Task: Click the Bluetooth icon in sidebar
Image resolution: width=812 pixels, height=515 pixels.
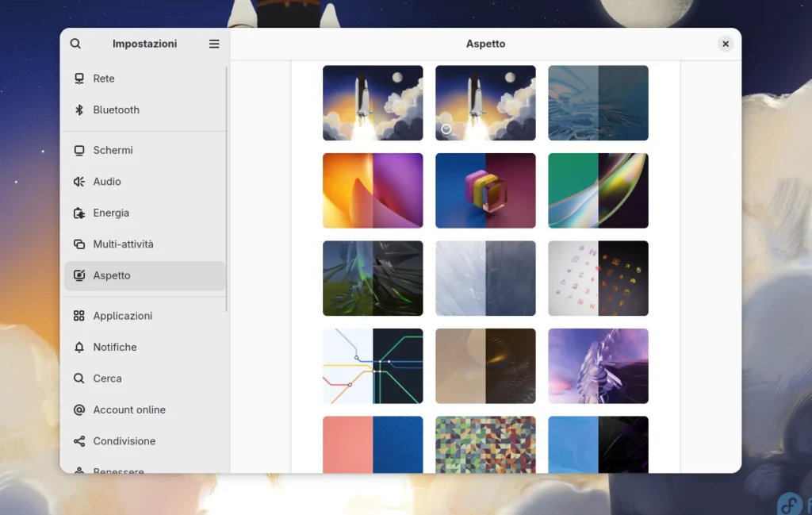Action: [x=79, y=110]
